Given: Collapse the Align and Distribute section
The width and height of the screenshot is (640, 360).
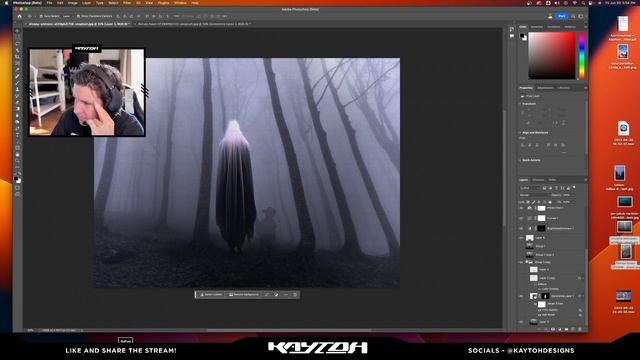Looking at the screenshot, I should (520, 133).
